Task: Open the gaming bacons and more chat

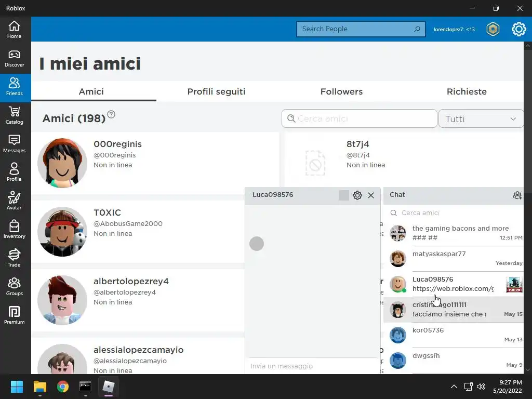Action: coord(454,233)
